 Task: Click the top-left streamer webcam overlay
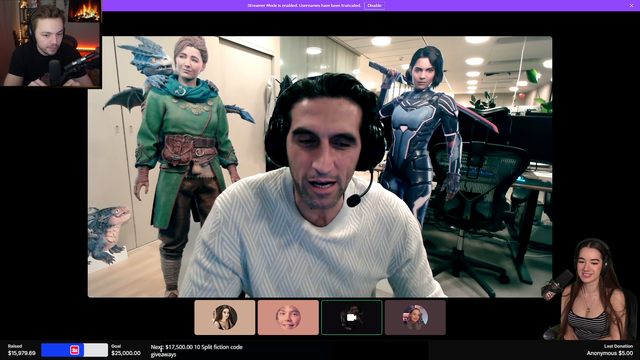[x=51, y=44]
